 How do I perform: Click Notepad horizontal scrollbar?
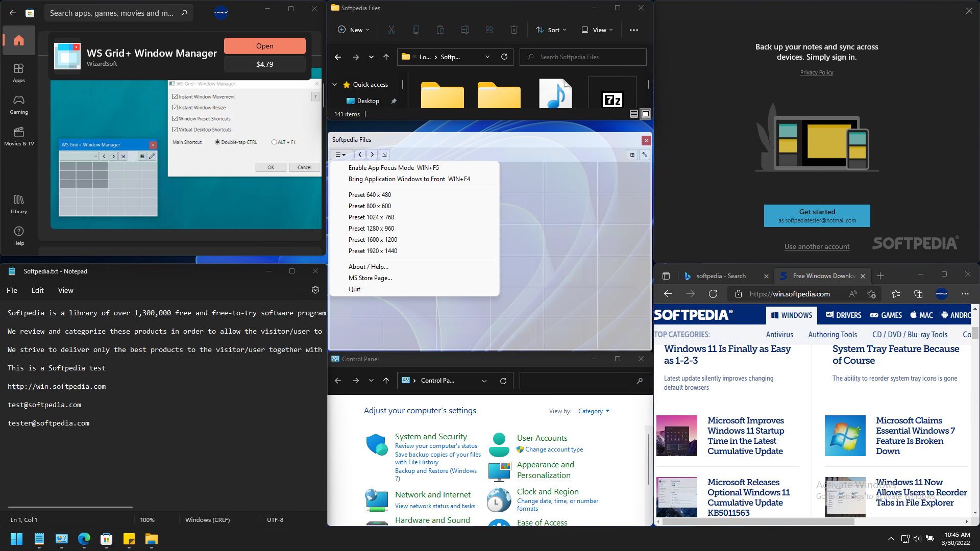(70, 507)
